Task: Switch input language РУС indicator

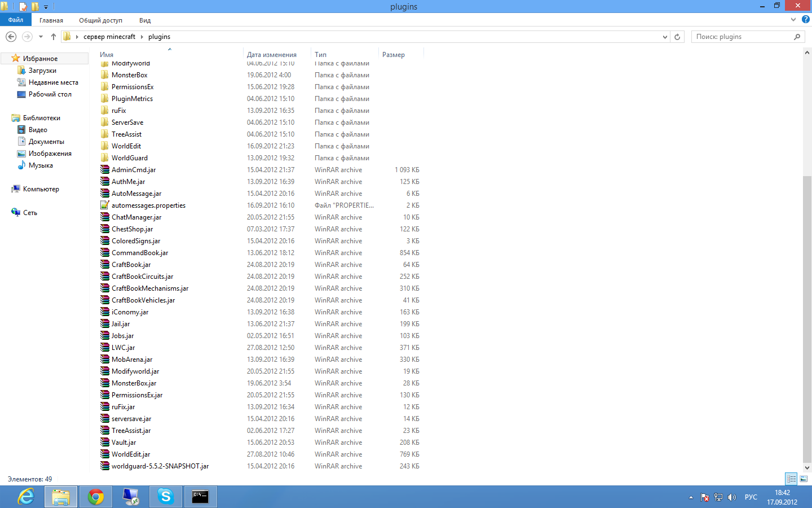Action: pyautogui.click(x=751, y=497)
